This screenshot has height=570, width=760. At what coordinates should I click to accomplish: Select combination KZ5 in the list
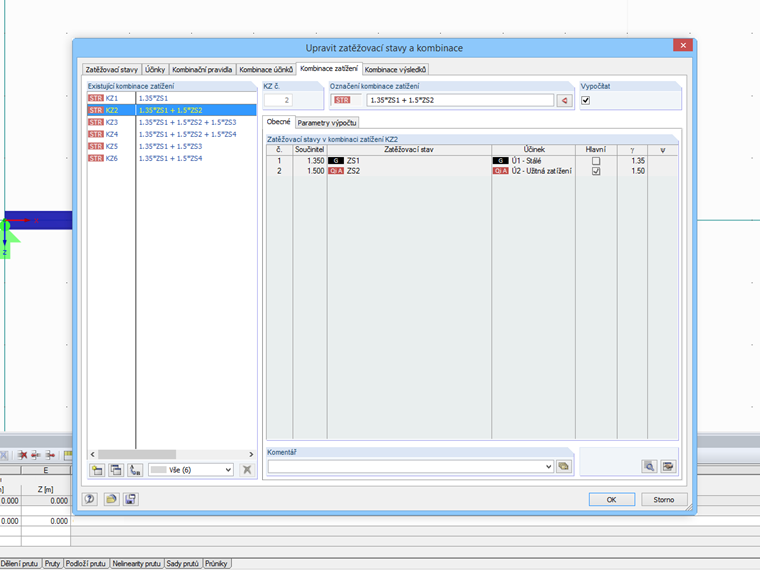click(x=172, y=146)
